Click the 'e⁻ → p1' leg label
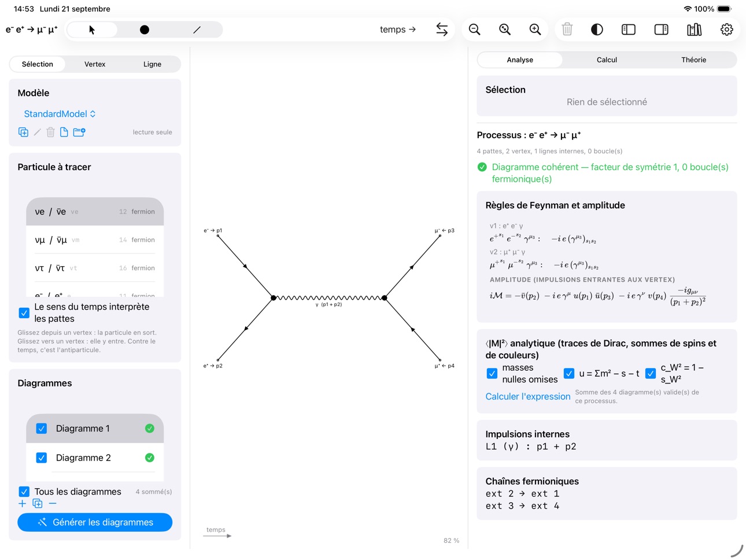This screenshot has width=746, height=560. [213, 230]
